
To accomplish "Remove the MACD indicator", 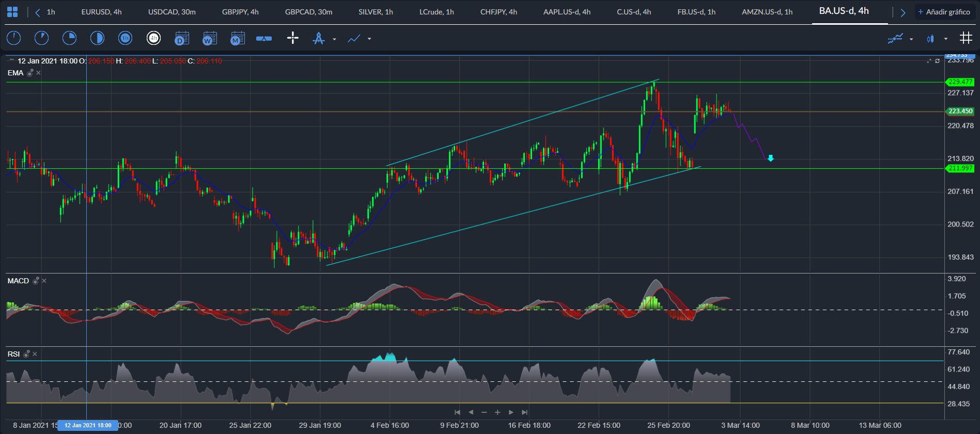I will tap(44, 281).
